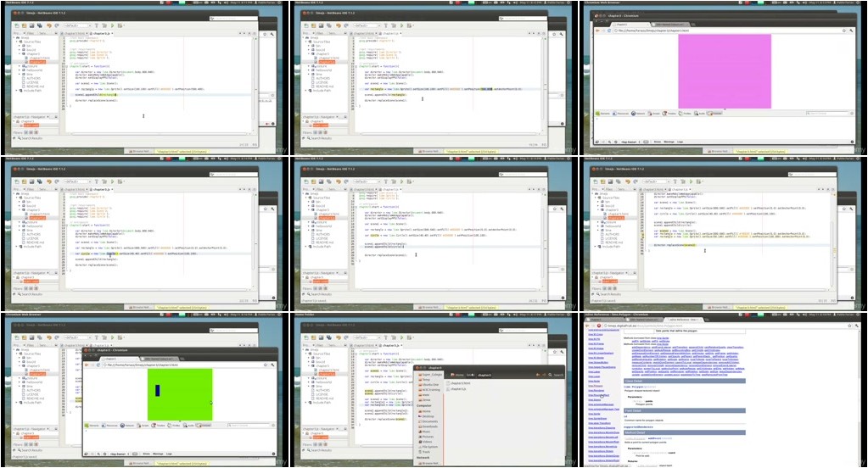This screenshot has width=868, height=468.
Task: Click back arrow in pink-square Chromium
Action: [597, 31]
